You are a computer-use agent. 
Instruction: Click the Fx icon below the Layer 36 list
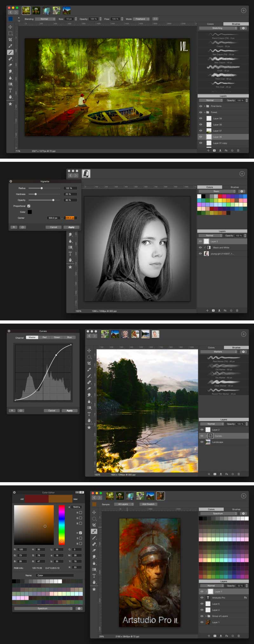coord(226,151)
